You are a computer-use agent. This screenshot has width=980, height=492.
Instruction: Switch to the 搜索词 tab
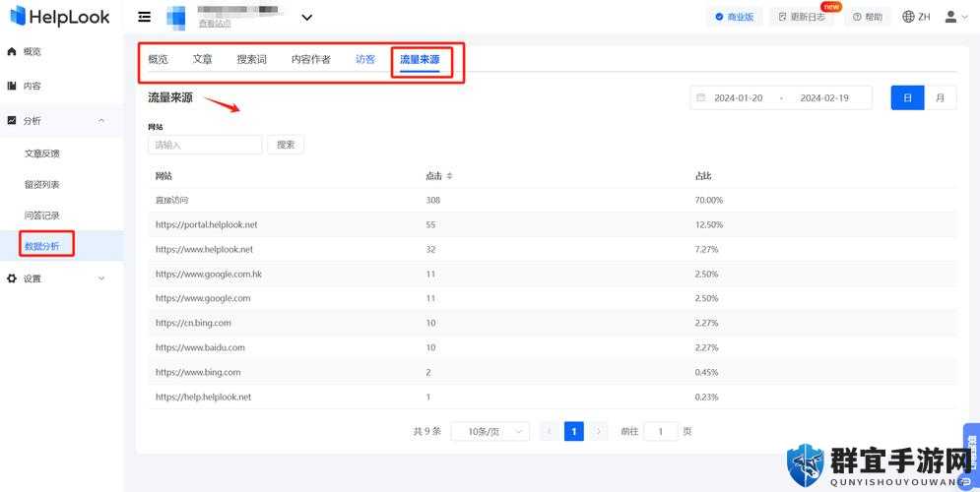252,59
